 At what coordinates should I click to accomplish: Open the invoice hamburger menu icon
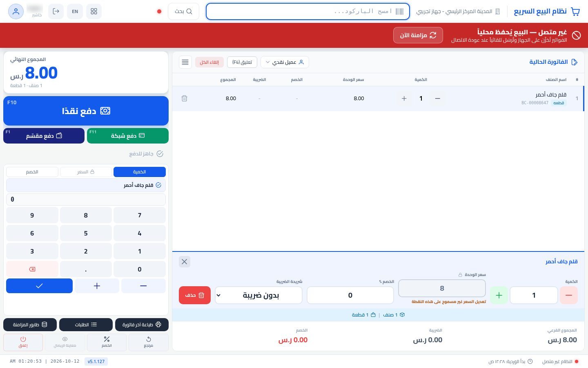(185, 62)
